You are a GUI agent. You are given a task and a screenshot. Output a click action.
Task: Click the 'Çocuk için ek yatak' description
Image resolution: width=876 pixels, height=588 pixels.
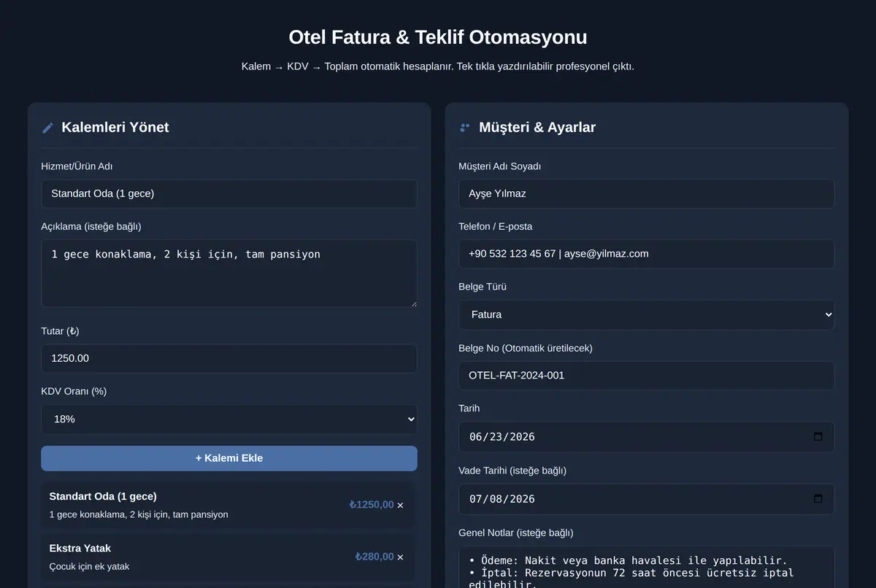[89, 566]
